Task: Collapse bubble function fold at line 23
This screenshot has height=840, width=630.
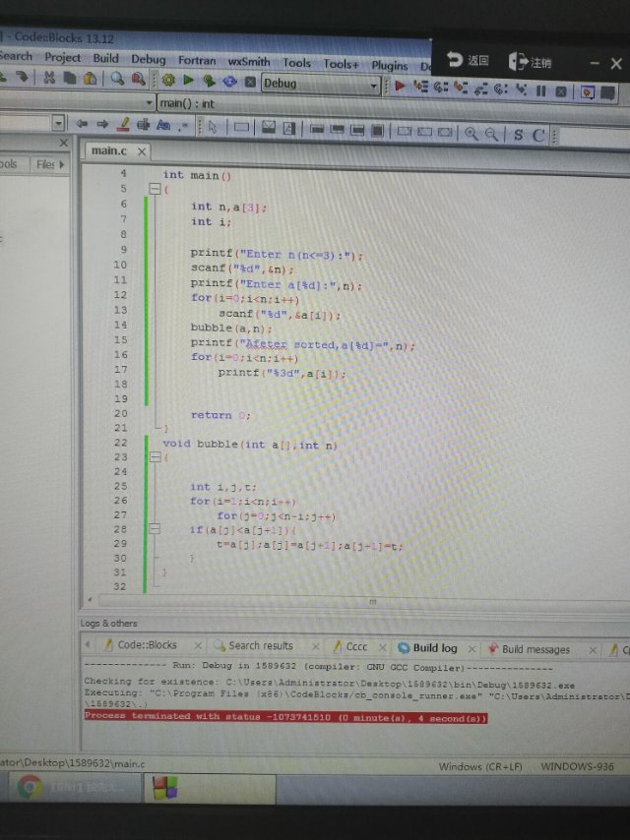Action: (x=155, y=457)
